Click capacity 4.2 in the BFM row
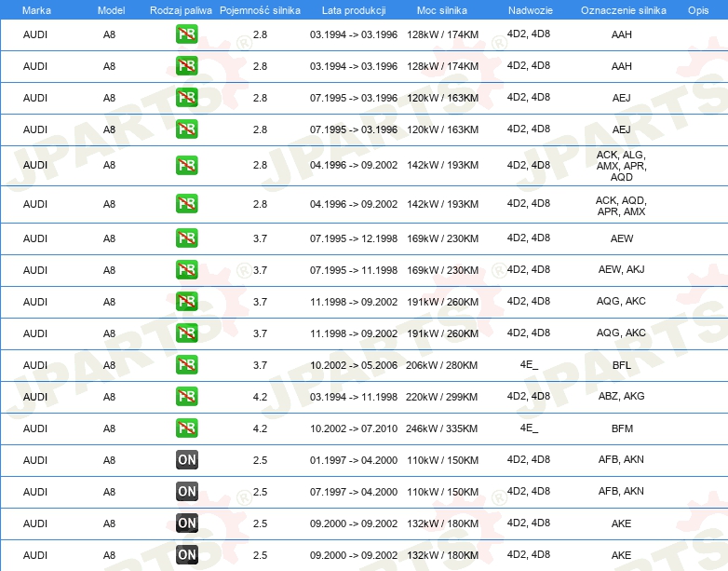 click(x=260, y=428)
